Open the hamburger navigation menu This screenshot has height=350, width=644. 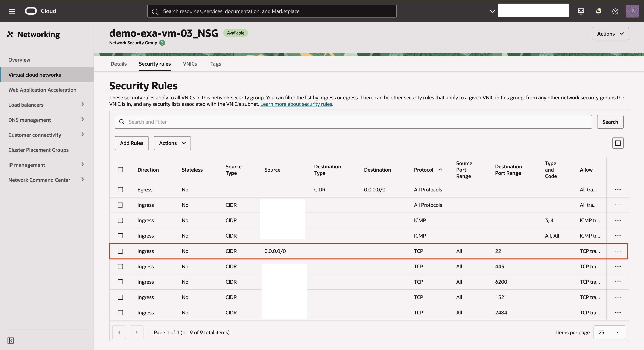12,11
